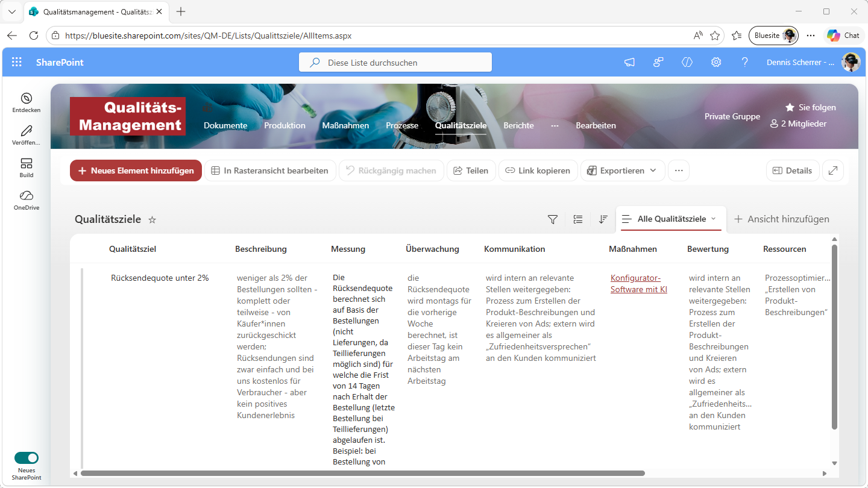This screenshot has width=868, height=488.
Task: Click the horizontal scrollbar under the list
Action: 362,474
